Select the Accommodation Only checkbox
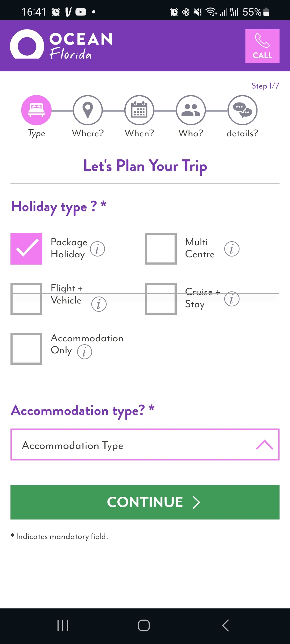The width and height of the screenshot is (290, 644). click(x=26, y=349)
